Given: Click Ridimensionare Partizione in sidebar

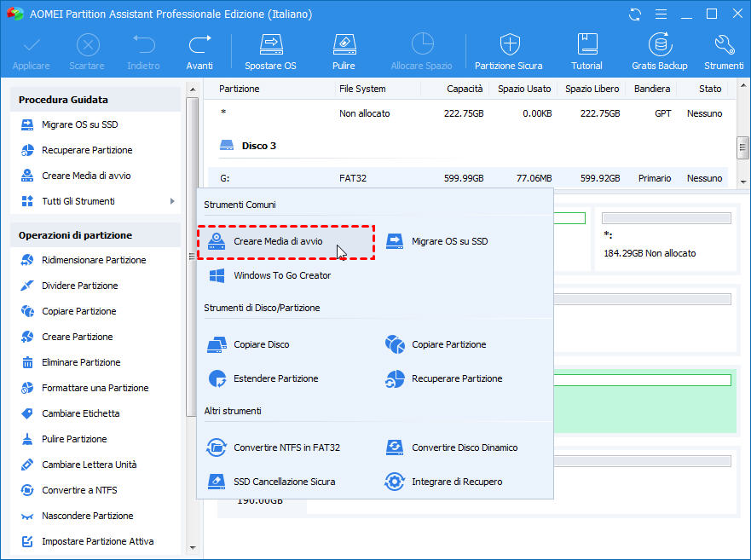Looking at the screenshot, I should (x=94, y=260).
